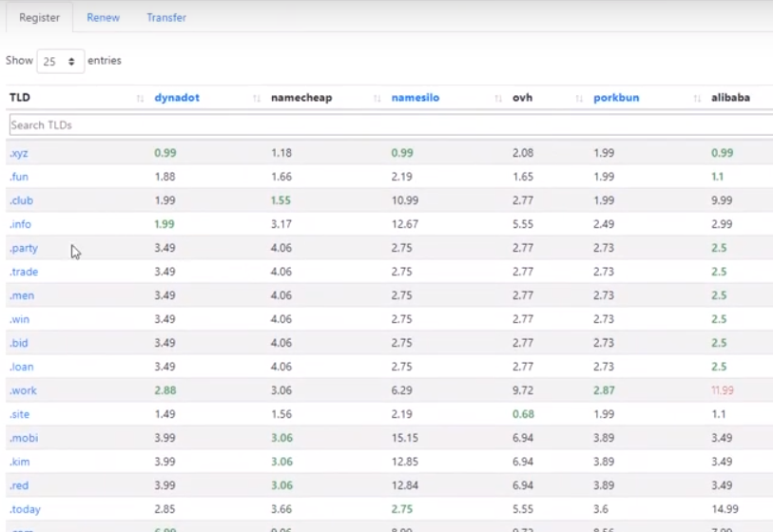Open the .mobi TLD link
This screenshot has height=532, width=773.
(x=24, y=438)
